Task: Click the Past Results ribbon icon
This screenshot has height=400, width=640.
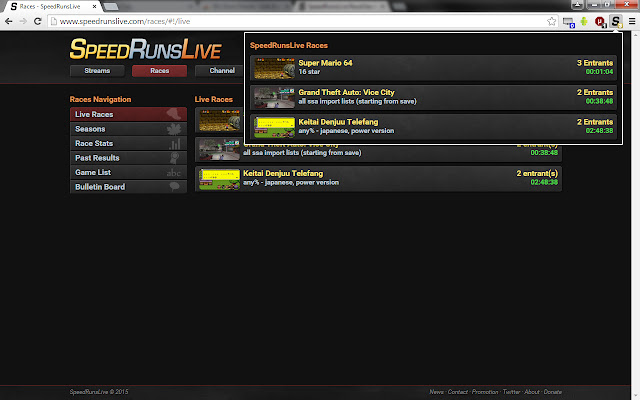Action: tap(175, 158)
